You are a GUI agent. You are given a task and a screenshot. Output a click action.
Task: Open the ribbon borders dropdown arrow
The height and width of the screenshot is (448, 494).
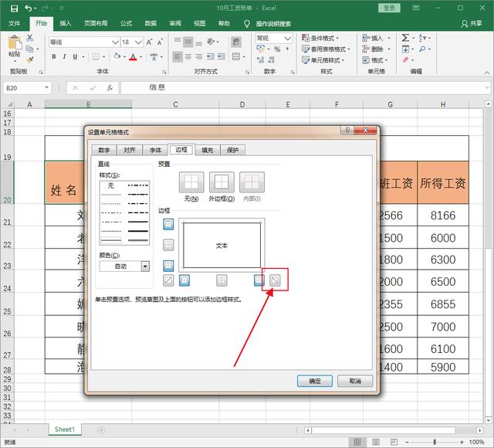103,57
